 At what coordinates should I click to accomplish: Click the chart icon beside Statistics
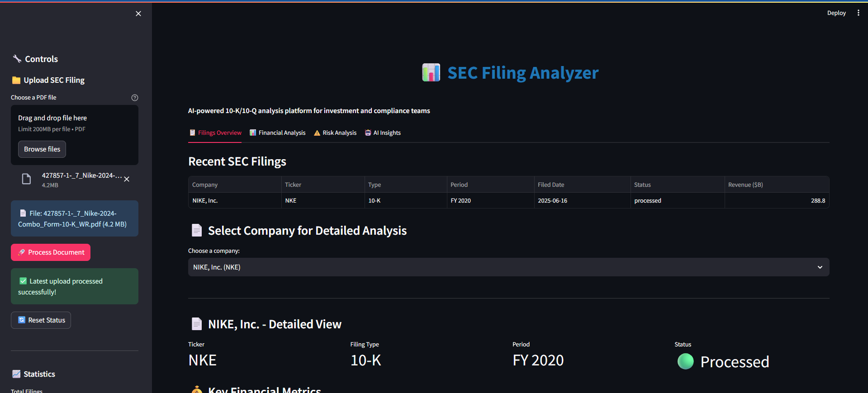tap(16, 374)
